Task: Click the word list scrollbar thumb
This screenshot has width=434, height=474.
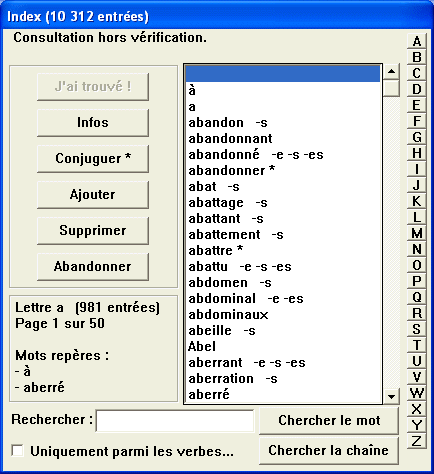Action: click(x=391, y=88)
